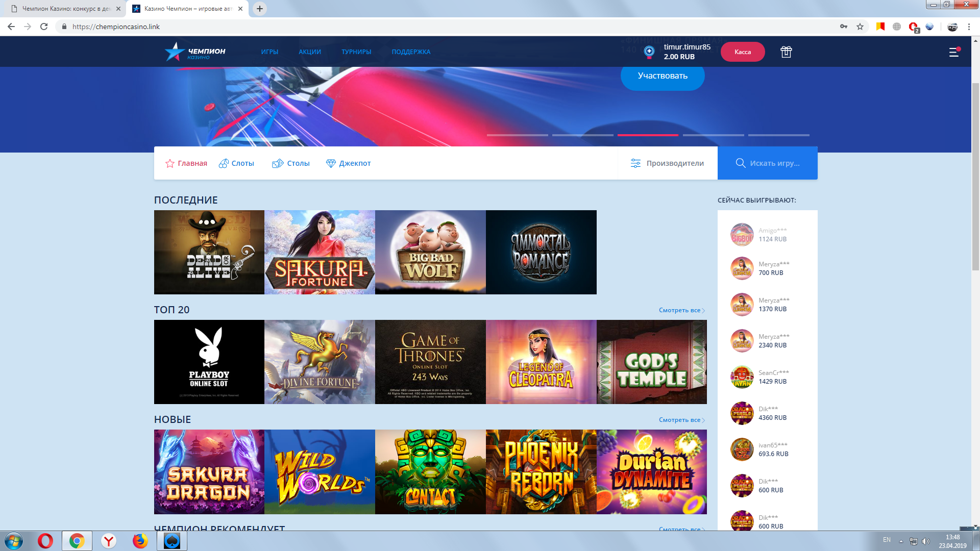Open the АКЦИИ menu
Viewport: 980px width, 551px height.
(x=310, y=52)
